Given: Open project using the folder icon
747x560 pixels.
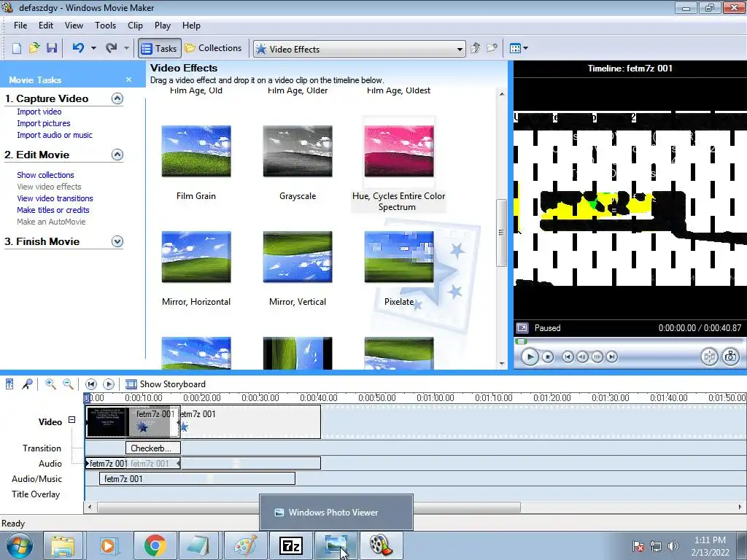Looking at the screenshot, I should tap(34, 48).
